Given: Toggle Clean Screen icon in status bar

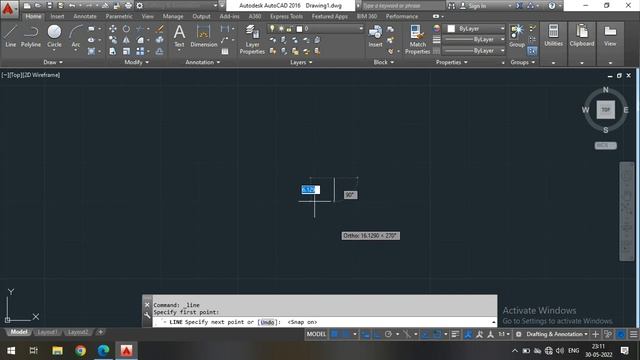Looking at the screenshot, I should click(x=621, y=334).
